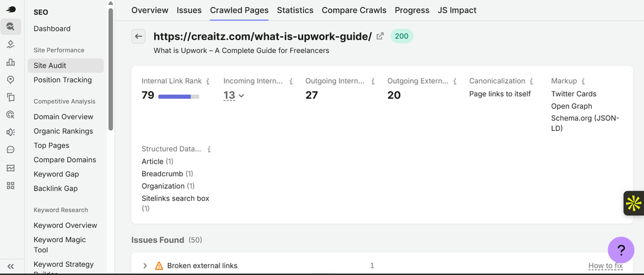Click the Article (1) structured data entry
The width and height of the screenshot is (644, 275).
click(157, 162)
